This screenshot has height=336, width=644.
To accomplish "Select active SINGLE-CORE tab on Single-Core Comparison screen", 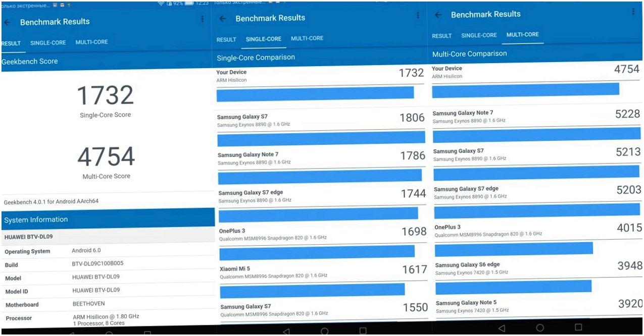I will (x=264, y=39).
